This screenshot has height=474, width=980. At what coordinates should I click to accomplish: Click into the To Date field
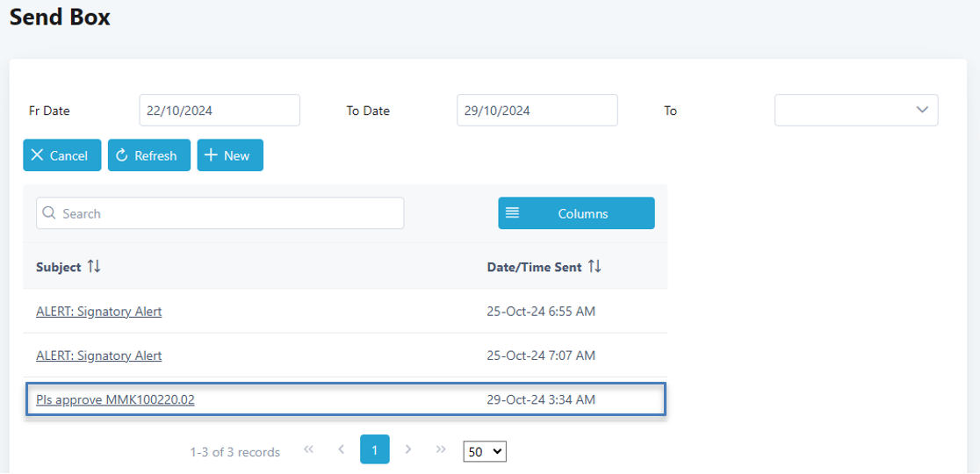(x=537, y=111)
